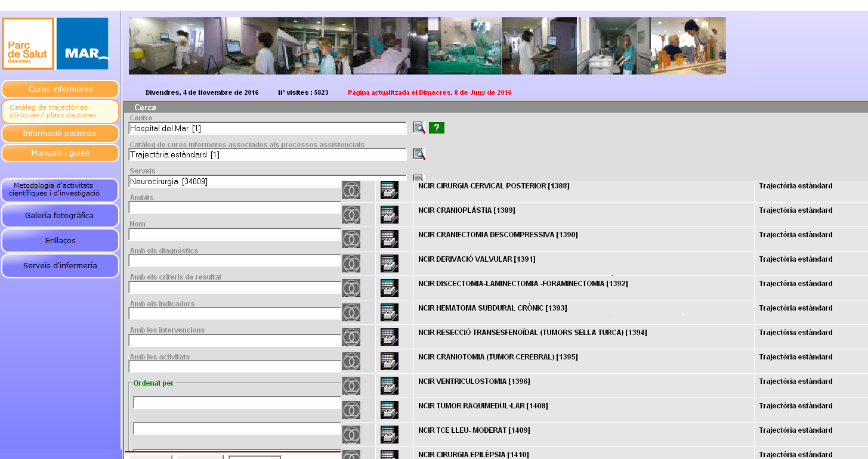Open the Informació pacients menu
Image resolution: width=868 pixels, height=459 pixels.
(60, 134)
